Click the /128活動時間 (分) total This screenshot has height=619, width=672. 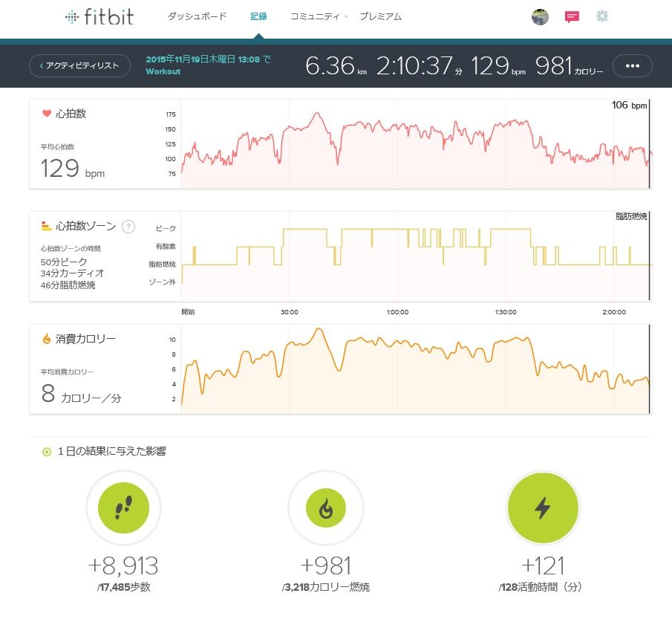tap(541, 587)
